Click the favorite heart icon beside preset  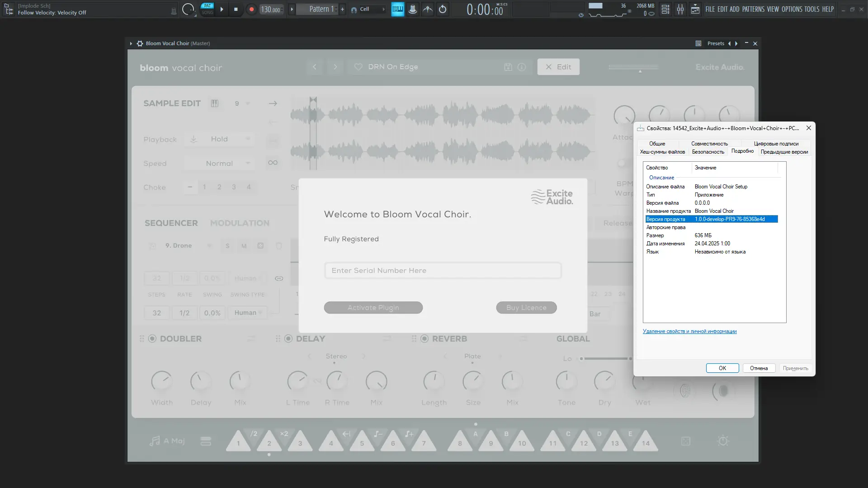358,67
